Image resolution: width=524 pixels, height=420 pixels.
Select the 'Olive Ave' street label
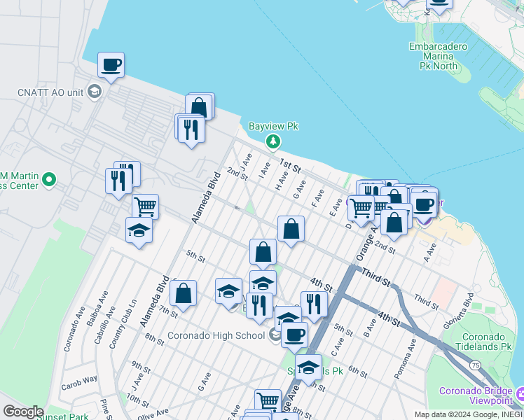coord(153,414)
